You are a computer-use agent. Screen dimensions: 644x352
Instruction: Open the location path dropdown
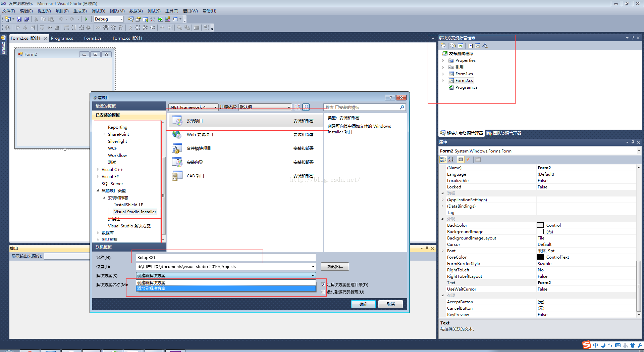point(313,267)
